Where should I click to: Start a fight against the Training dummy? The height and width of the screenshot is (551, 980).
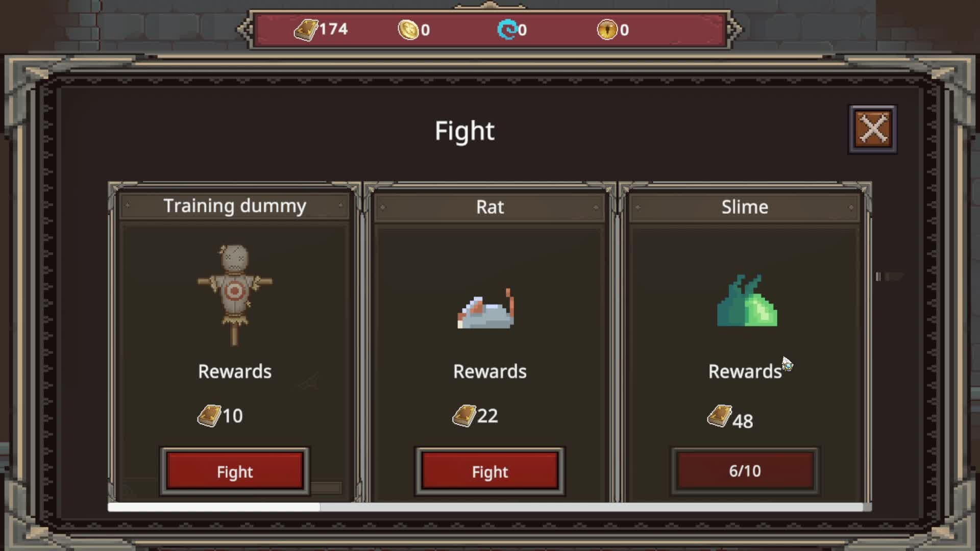coord(235,471)
